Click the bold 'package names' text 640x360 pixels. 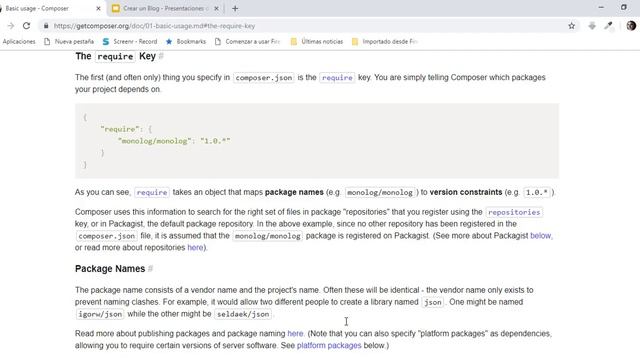point(294,192)
